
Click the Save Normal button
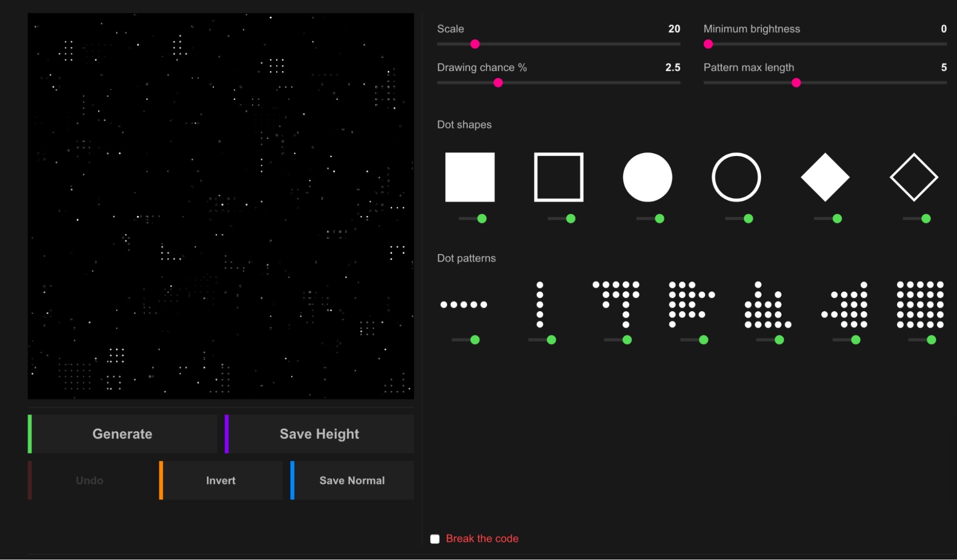pyautogui.click(x=352, y=480)
